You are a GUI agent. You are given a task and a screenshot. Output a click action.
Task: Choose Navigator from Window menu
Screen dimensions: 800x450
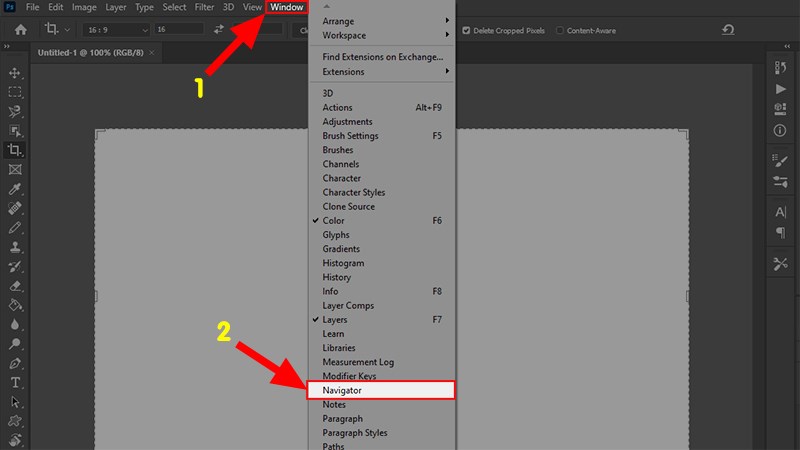(381, 390)
